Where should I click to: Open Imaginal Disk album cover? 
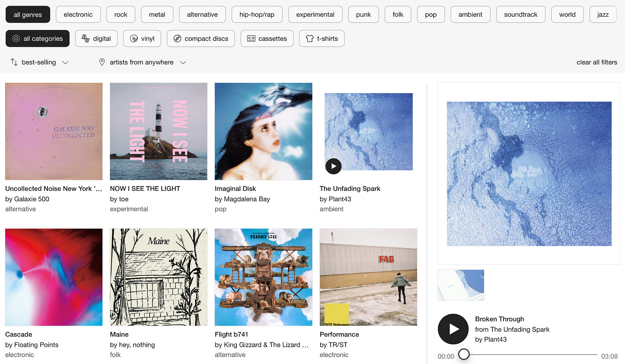pos(263,131)
